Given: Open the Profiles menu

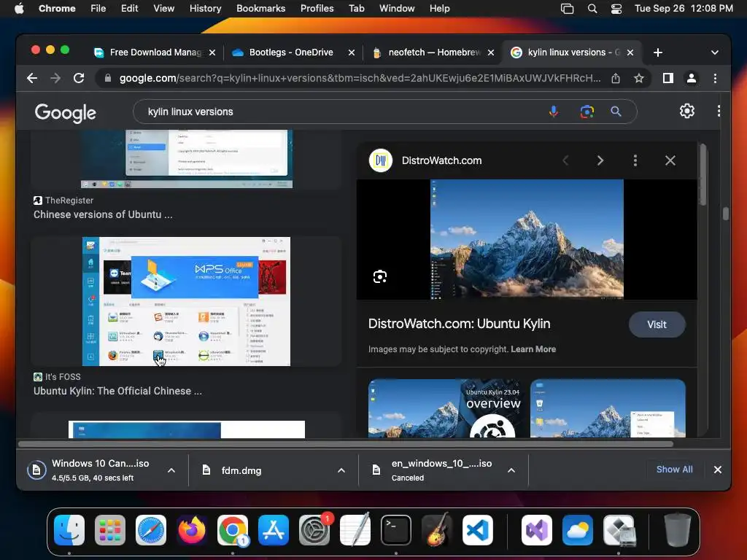Looking at the screenshot, I should [317, 9].
